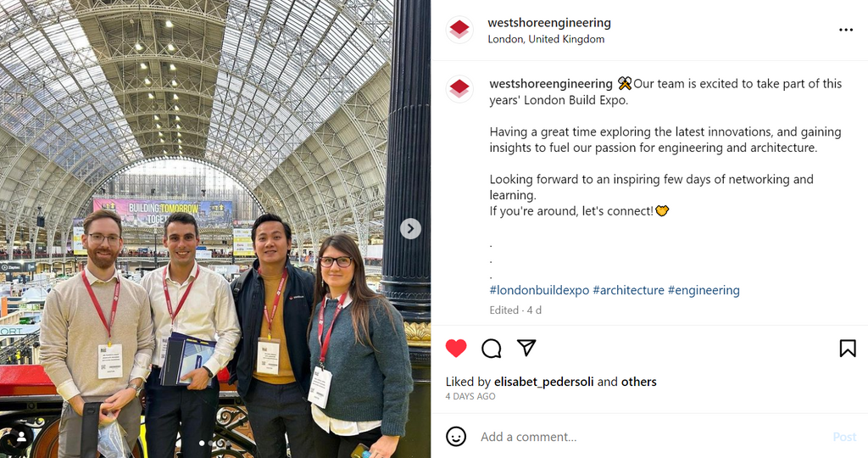The image size is (868, 458).
Task: Click the avatar beside the caption
Action: point(459,88)
